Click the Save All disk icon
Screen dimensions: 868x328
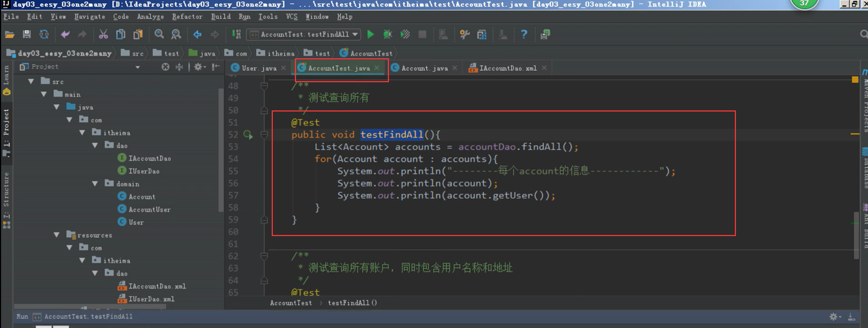pyautogui.click(x=26, y=34)
